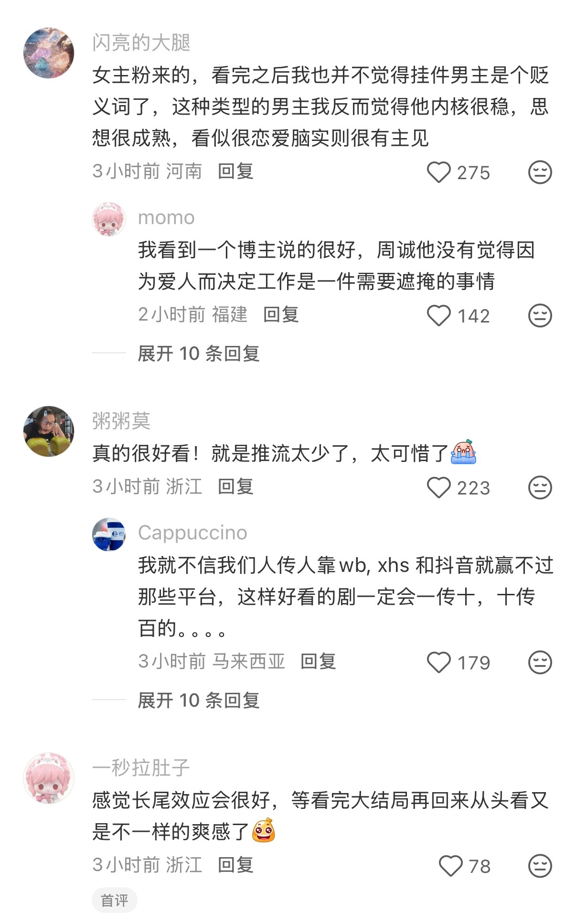Tap the heart icon on momo's reply

pos(438,316)
